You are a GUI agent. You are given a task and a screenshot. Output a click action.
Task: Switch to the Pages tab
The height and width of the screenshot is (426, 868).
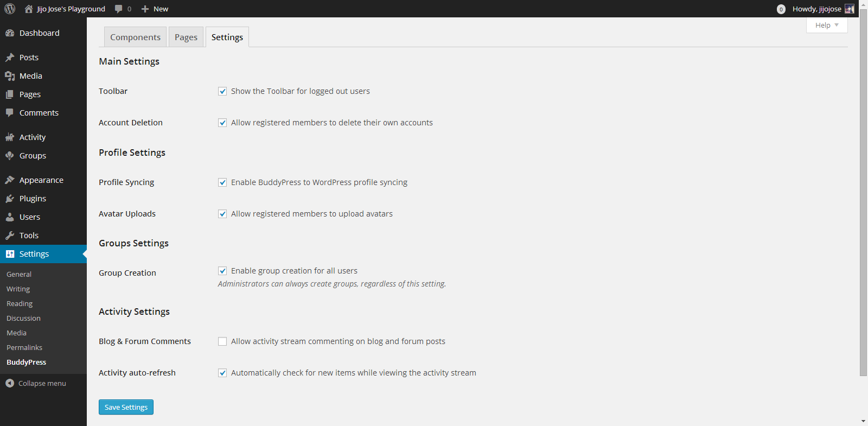pyautogui.click(x=186, y=37)
